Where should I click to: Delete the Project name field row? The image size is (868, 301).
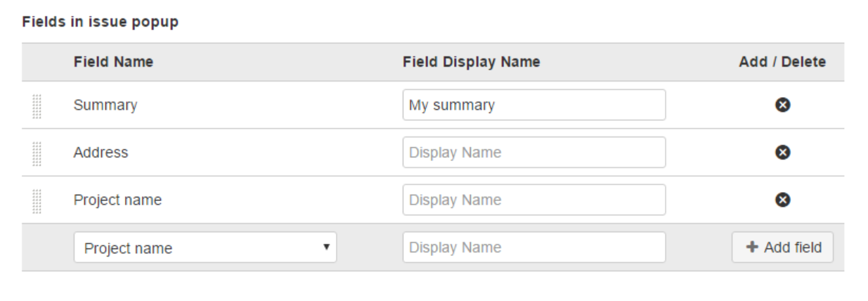pyautogui.click(x=782, y=200)
